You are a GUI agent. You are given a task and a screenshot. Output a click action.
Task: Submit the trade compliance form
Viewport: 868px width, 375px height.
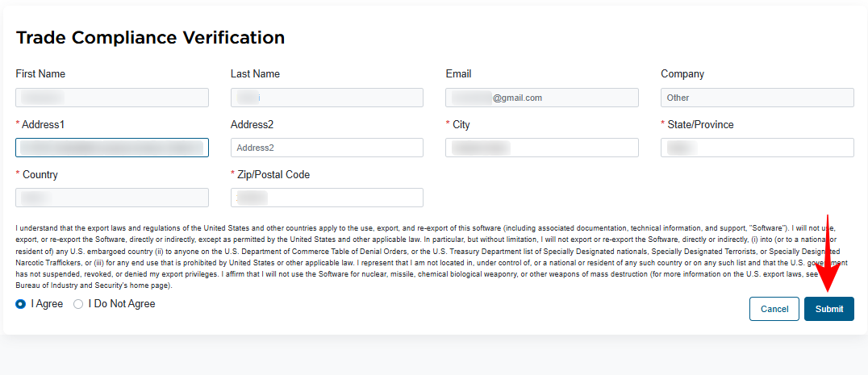click(x=828, y=309)
